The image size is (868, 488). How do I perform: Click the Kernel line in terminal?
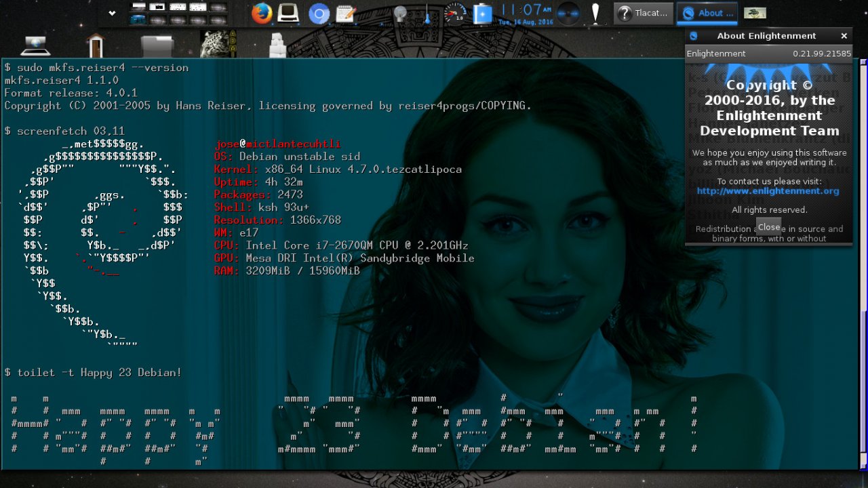pos(338,169)
